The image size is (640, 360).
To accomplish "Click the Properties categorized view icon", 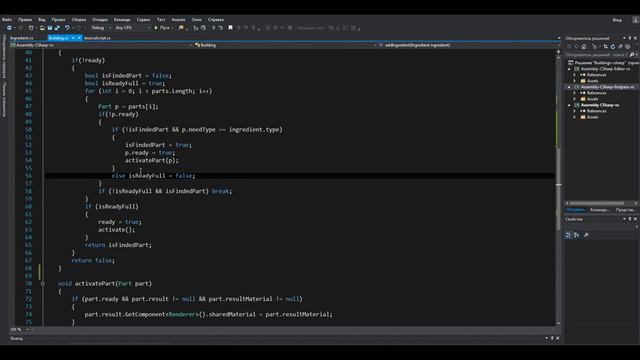I will click(568, 235).
